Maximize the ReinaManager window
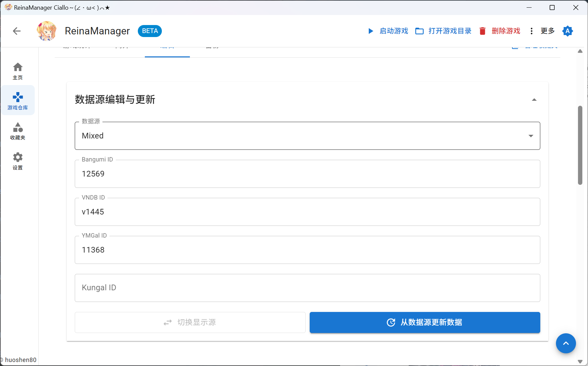This screenshot has width=588, height=366. (x=552, y=8)
